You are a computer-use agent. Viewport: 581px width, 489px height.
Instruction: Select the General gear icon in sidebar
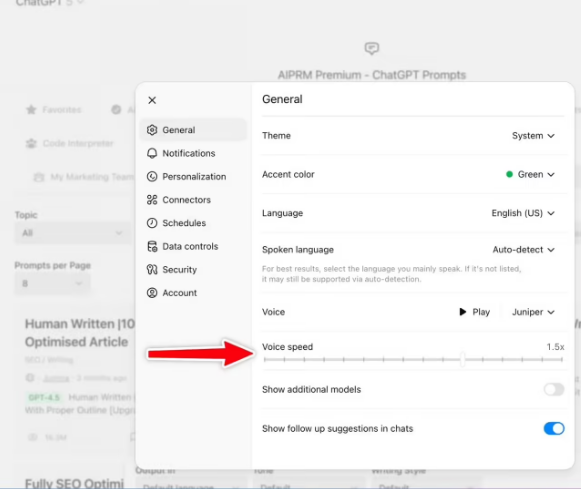[152, 130]
